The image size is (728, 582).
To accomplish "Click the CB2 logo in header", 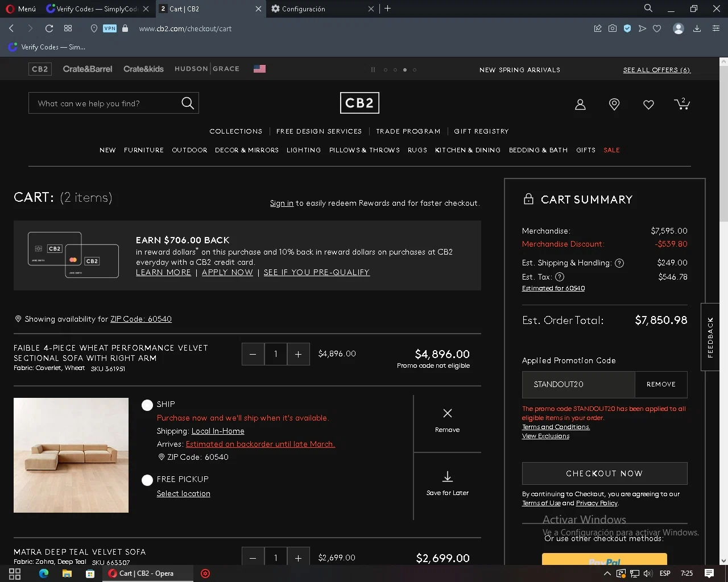I will (359, 103).
